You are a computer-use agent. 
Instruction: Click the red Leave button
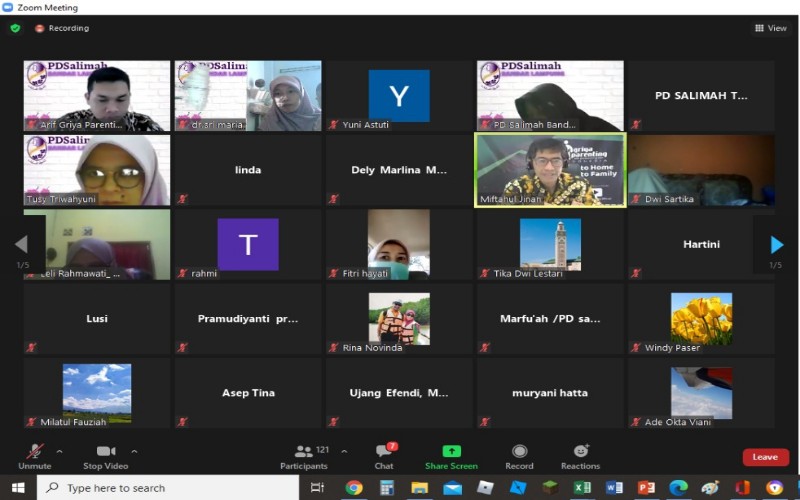(x=765, y=457)
